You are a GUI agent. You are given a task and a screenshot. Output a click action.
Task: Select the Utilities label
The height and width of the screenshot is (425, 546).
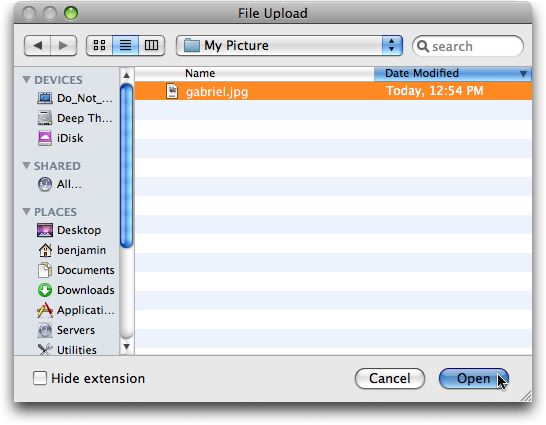77,350
